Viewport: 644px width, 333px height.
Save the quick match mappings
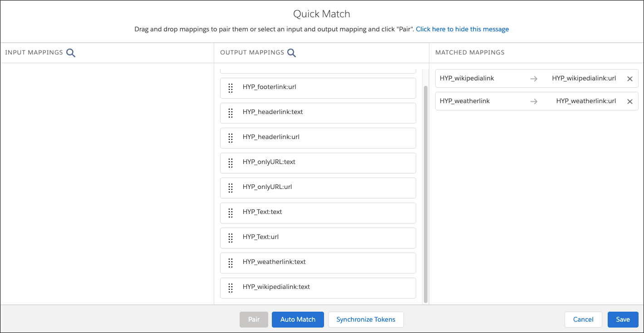pyautogui.click(x=623, y=319)
